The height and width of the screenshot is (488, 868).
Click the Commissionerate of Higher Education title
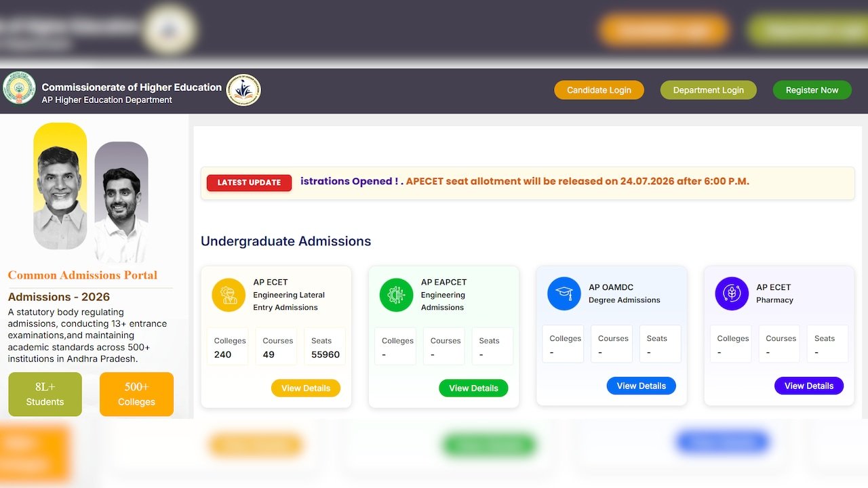point(132,87)
